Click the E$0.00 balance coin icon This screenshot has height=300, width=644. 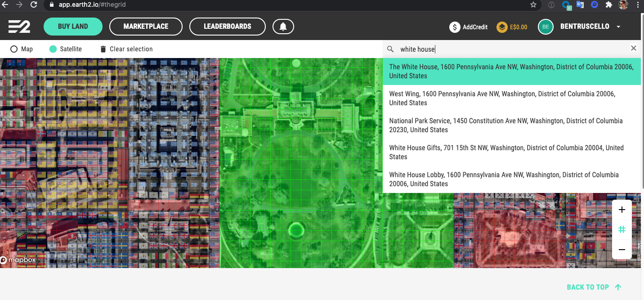click(x=502, y=27)
